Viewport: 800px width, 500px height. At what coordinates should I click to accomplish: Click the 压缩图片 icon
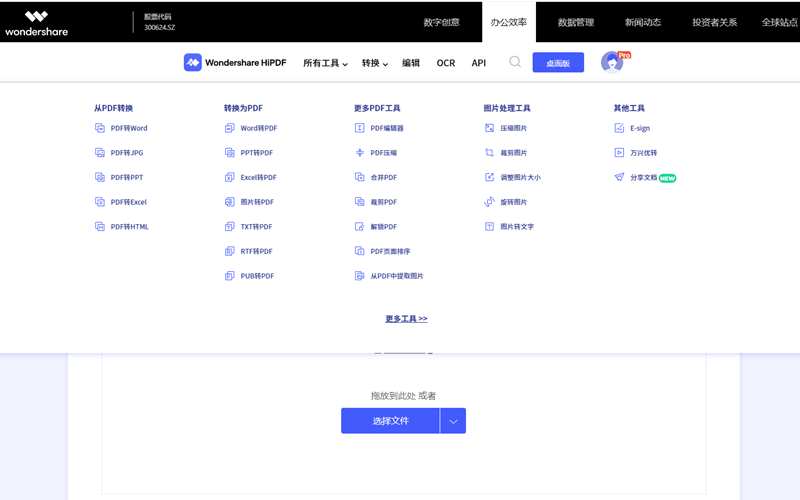pyautogui.click(x=490, y=128)
